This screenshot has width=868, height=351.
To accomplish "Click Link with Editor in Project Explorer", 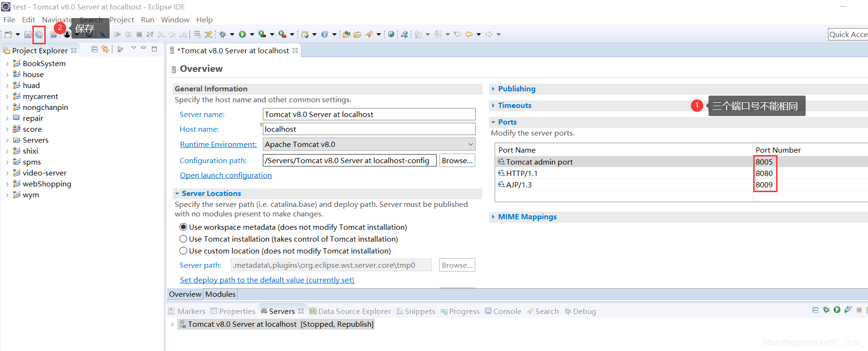I will pyautogui.click(x=105, y=49).
